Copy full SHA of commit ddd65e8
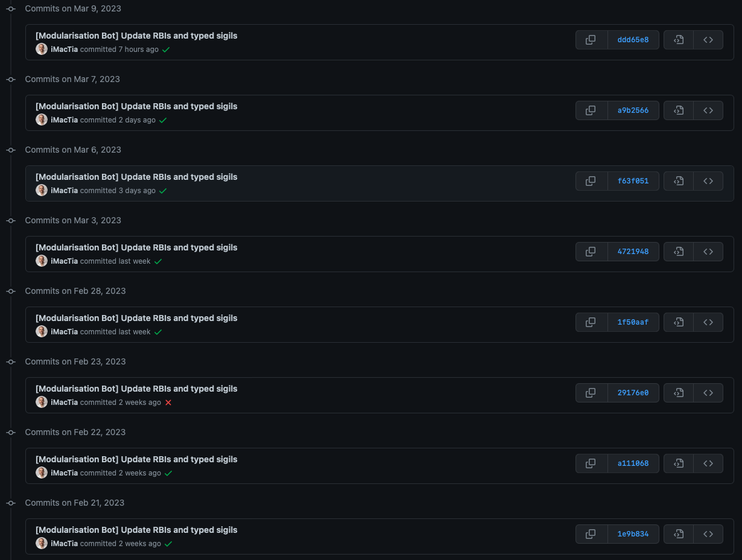This screenshot has width=742, height=560. point(591,39)
